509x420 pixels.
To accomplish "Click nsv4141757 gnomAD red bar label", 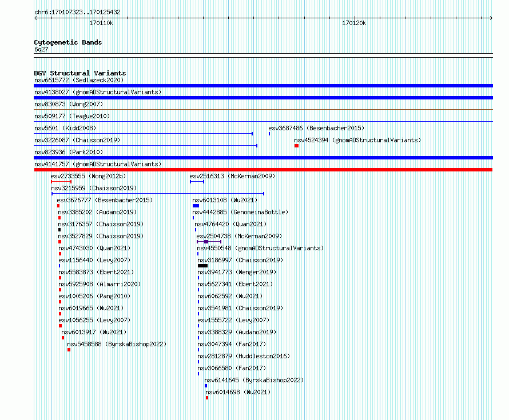I will [98, 164].
